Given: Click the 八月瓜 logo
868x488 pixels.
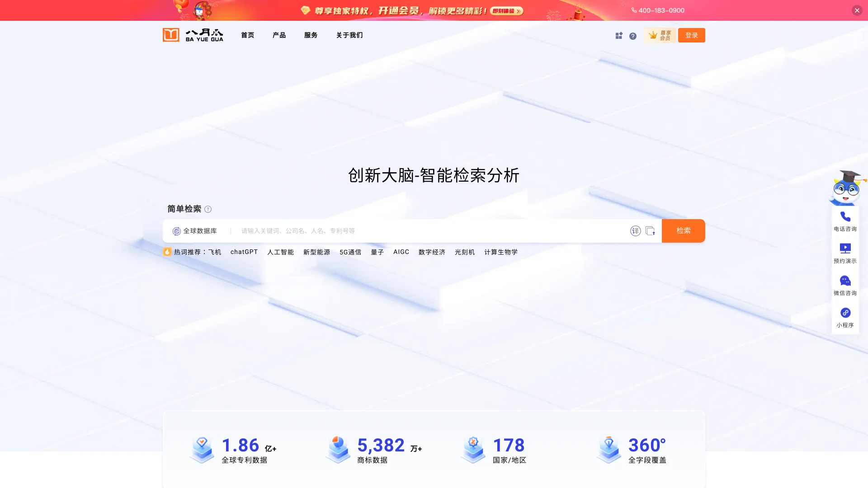Looking at the screenshot, I should tap(193, 35).
